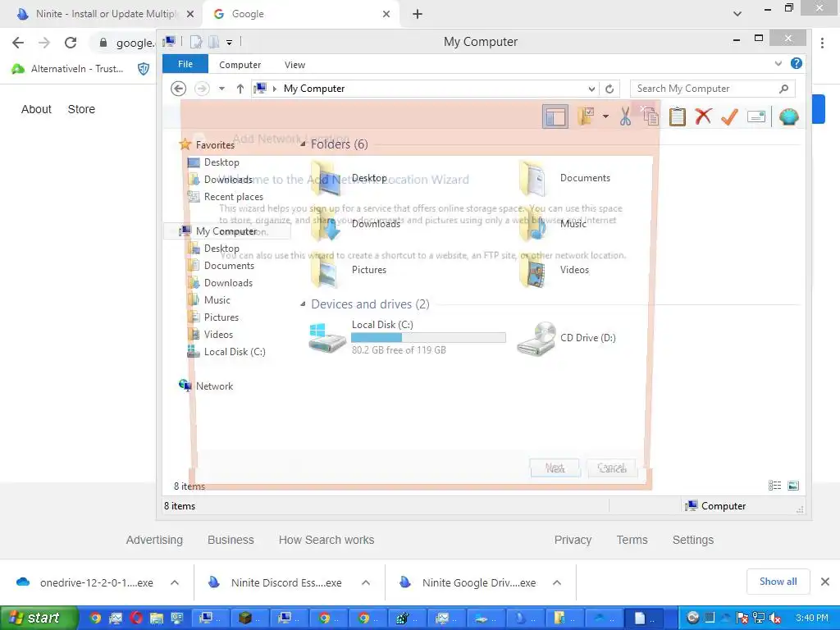Toggle the navigation pane layout icon
Viewport: 840px width, 630px height.
point(555,116)
